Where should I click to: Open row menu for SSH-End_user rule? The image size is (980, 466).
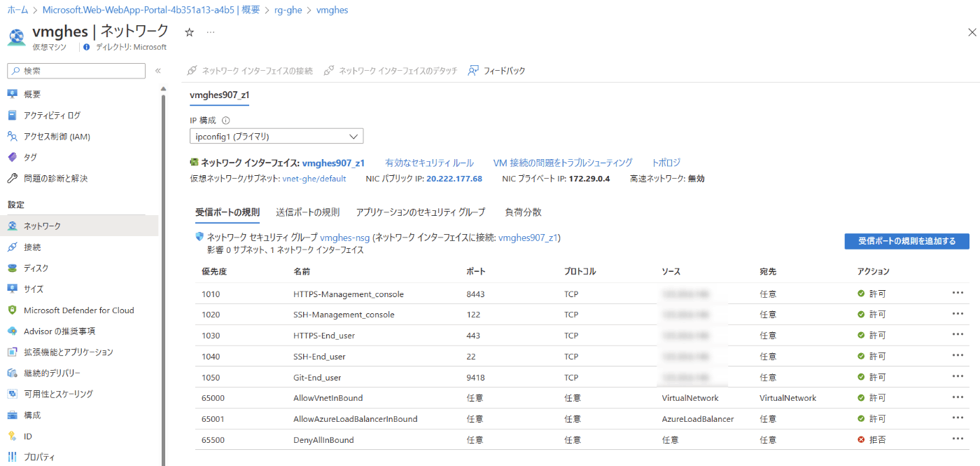[x=958, y=356]
